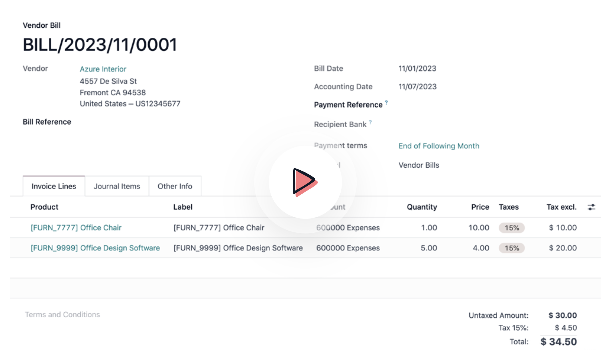This screenshot has height=364, width=610.
Task: Show Payment Reference help tooltip icon
Action: click(386, 102)
